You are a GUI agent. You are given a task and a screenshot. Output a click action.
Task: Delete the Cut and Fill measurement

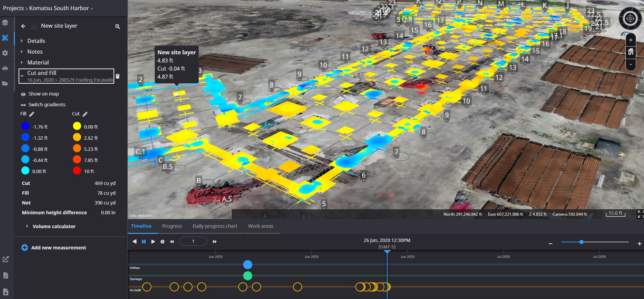[x=118, y=76]
